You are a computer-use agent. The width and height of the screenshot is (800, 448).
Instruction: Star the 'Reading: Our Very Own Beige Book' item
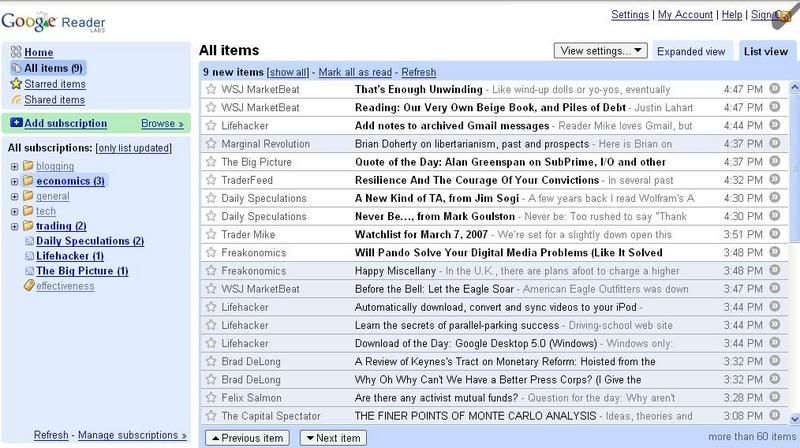(211, 107)
